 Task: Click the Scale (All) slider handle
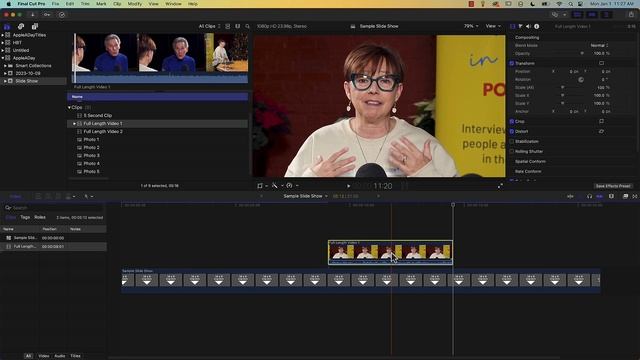[562, 87]
